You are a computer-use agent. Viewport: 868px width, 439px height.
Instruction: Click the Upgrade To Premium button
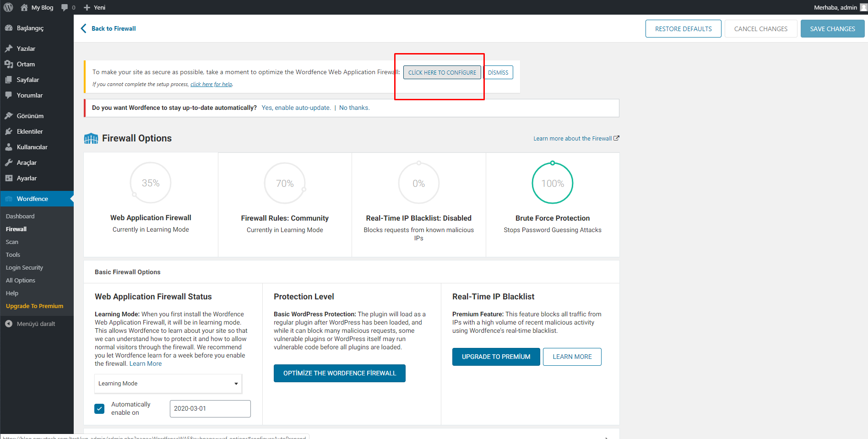tap(496, 357)
